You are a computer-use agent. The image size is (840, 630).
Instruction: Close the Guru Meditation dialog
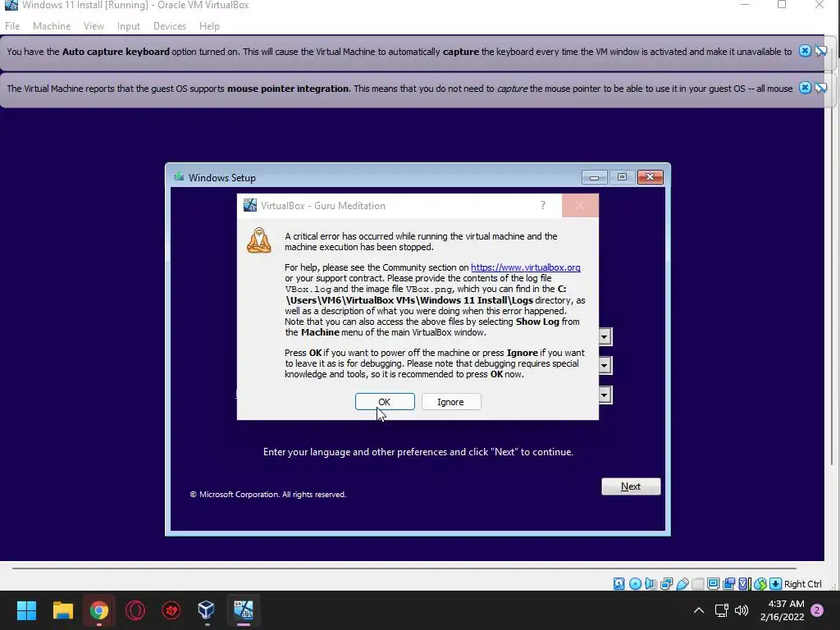tap(580, 205)
